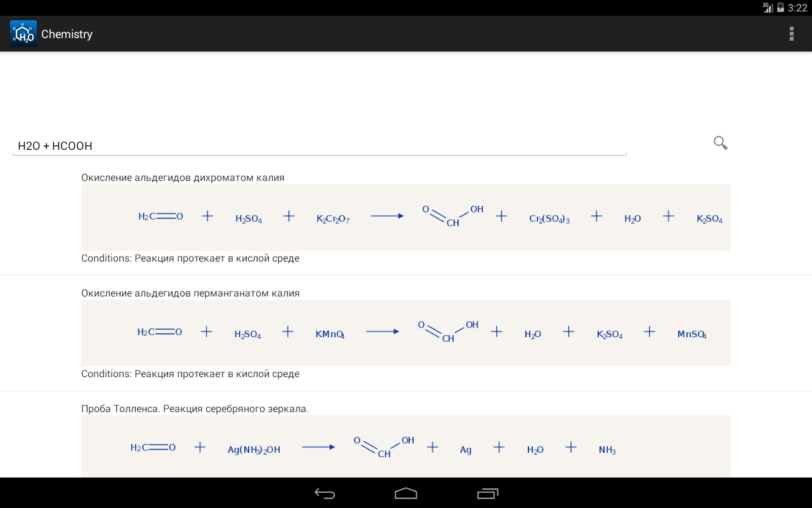The height and width of the screenshot is (508, 812).
Task: Tap NH3 product in Tollens reaction
Action: click(607, 450)
